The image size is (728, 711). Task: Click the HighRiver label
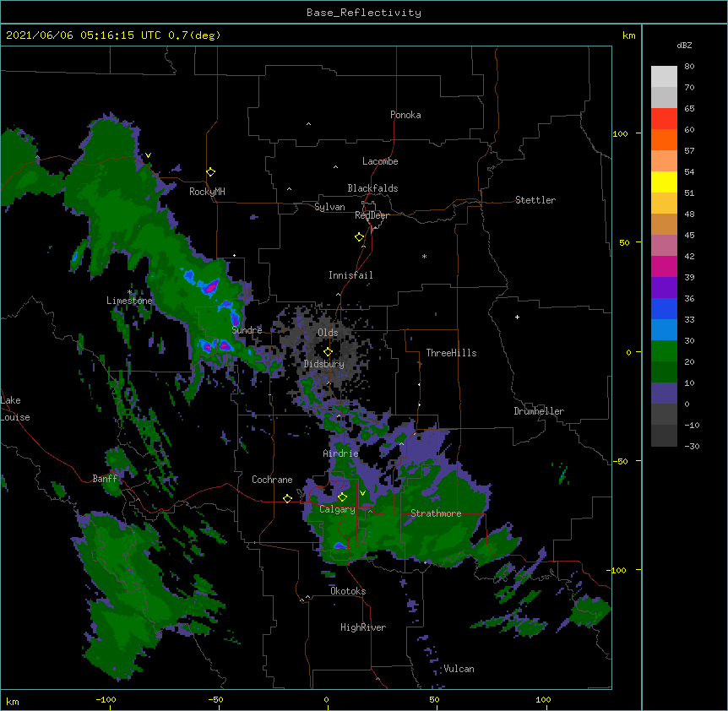point(363,627)
